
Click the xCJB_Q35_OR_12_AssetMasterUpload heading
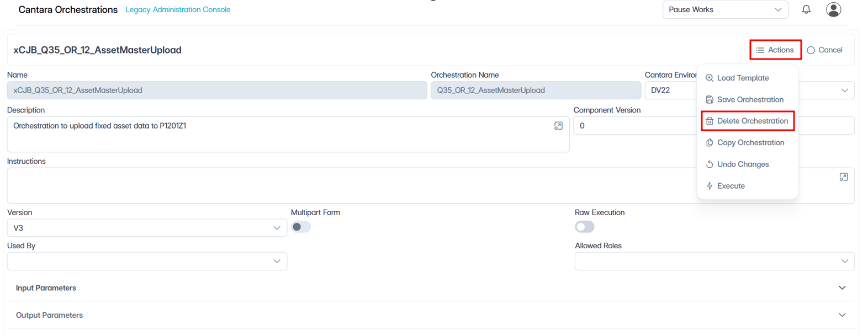[x=97, y=50]
